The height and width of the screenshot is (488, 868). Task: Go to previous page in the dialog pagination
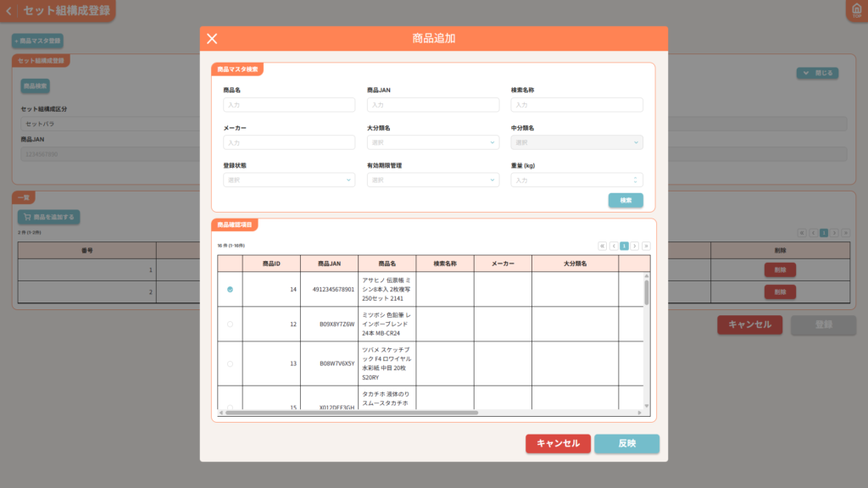[x=614, y=246]
